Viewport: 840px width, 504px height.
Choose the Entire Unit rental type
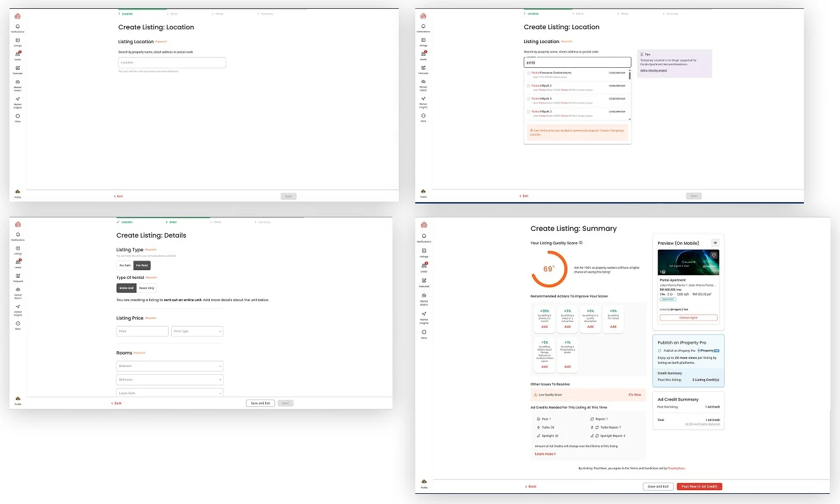pyautogui.click(x=127, y=288)
